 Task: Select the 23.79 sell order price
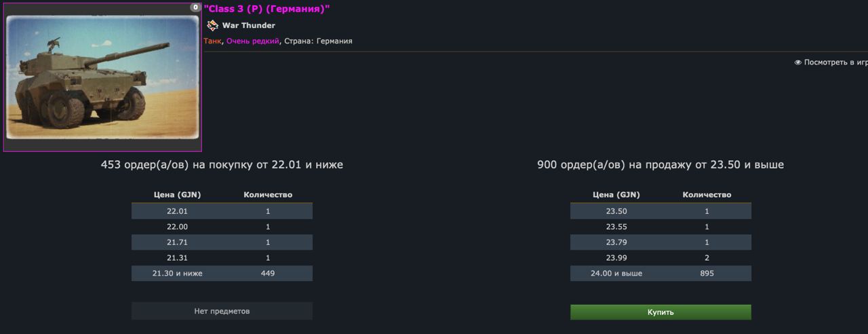pyautogui.click(x=616, y=242)
